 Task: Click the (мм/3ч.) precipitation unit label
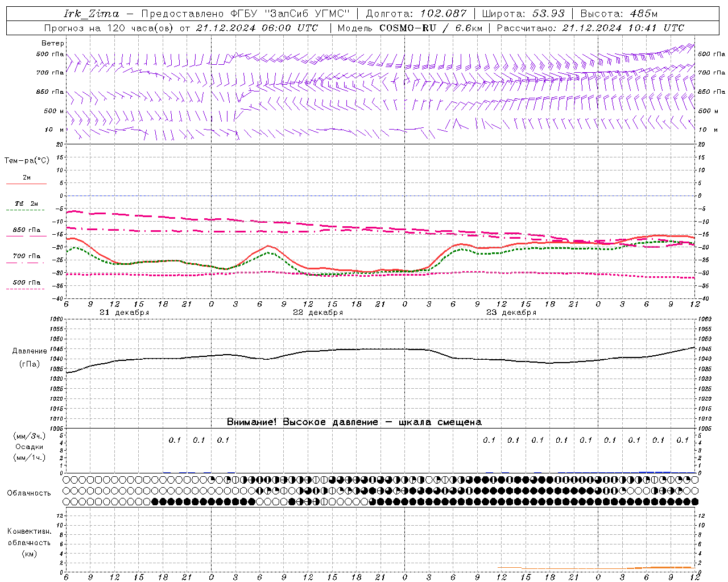click(30, 436)
